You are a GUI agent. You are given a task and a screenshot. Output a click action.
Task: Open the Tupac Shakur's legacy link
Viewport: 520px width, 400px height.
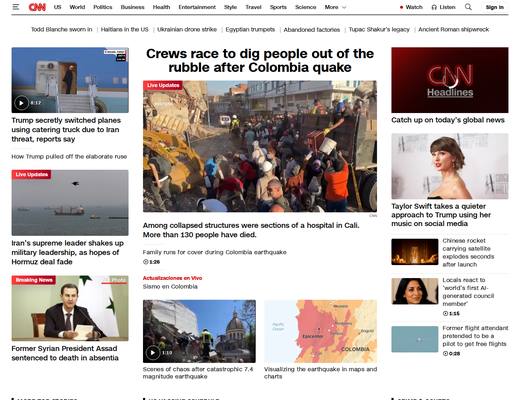(379, 29)
